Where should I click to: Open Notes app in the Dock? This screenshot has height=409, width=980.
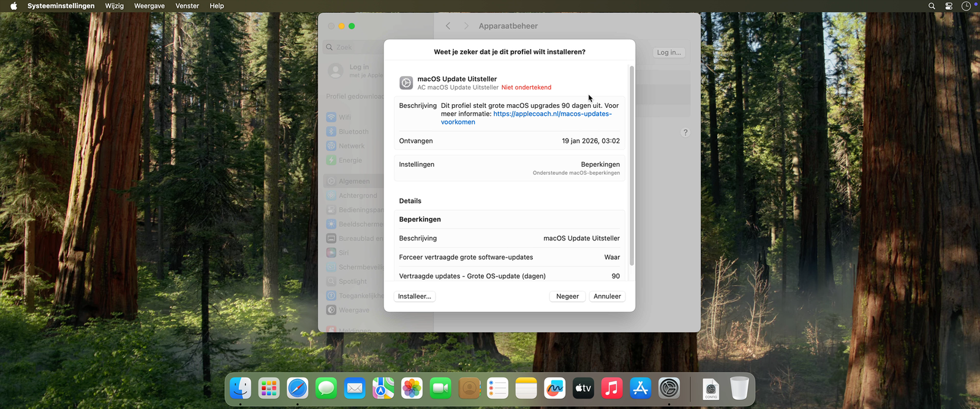(x=526, y=388)
